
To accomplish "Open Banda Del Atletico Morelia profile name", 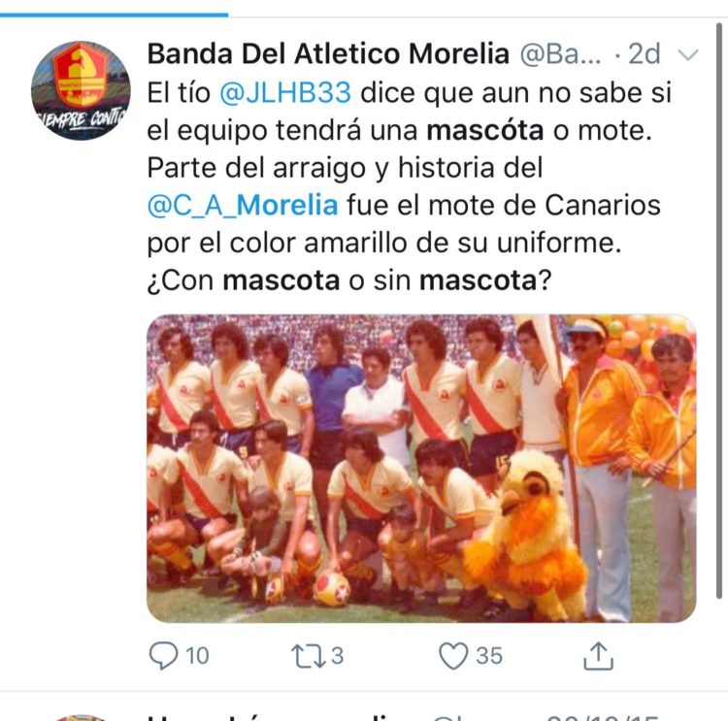I will point(328,53).
